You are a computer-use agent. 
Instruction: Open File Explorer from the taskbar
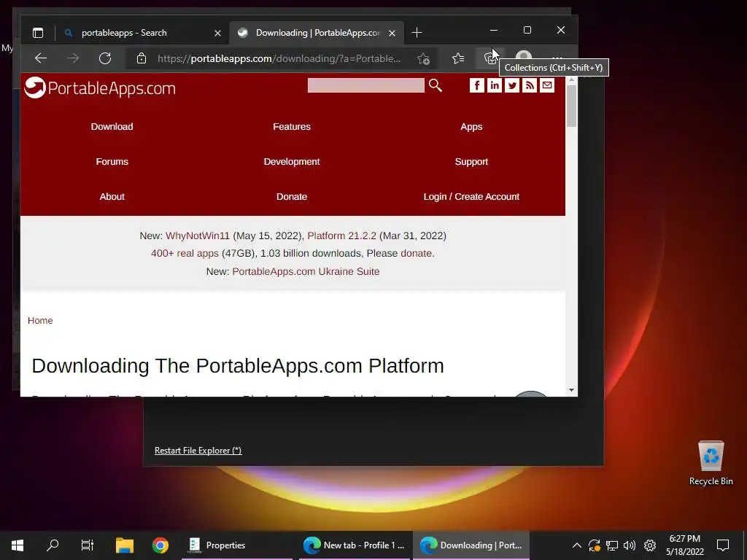124,545
